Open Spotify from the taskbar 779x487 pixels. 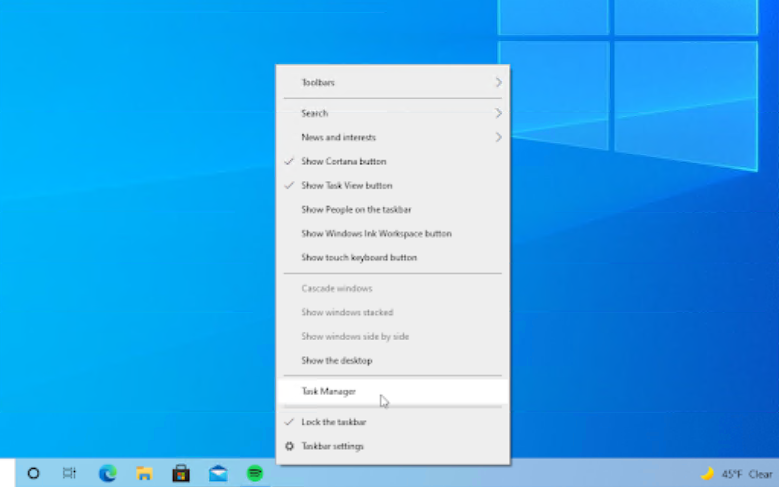[255, 473]
